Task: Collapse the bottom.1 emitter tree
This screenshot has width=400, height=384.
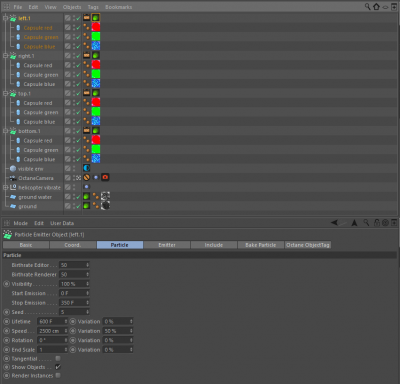Action: pos(5,131)
